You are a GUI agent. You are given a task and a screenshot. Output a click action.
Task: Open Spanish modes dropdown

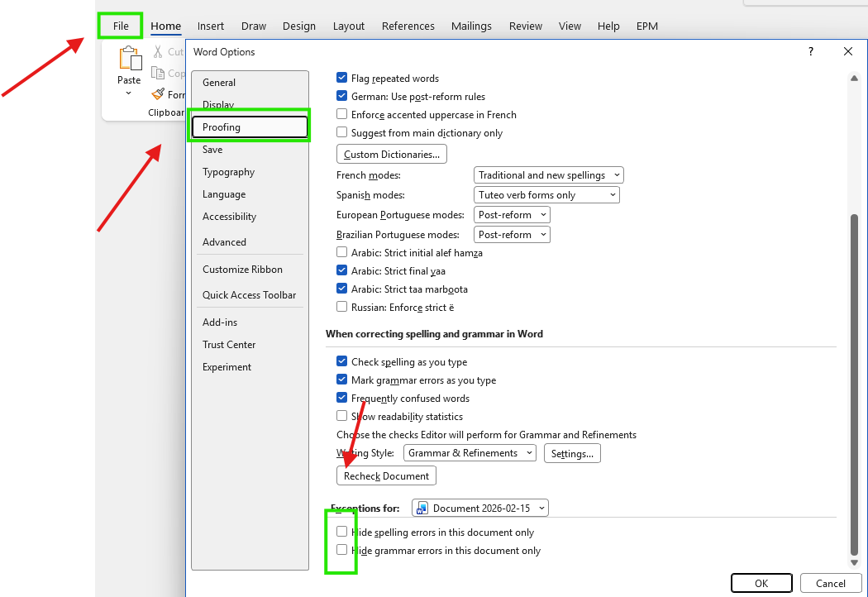[546, 195]
